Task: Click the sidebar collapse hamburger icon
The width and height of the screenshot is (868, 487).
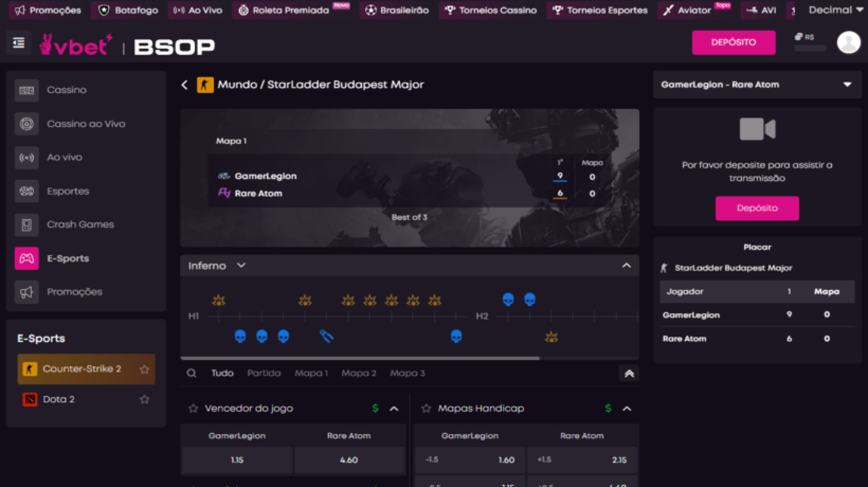Action: coord(19,43)
